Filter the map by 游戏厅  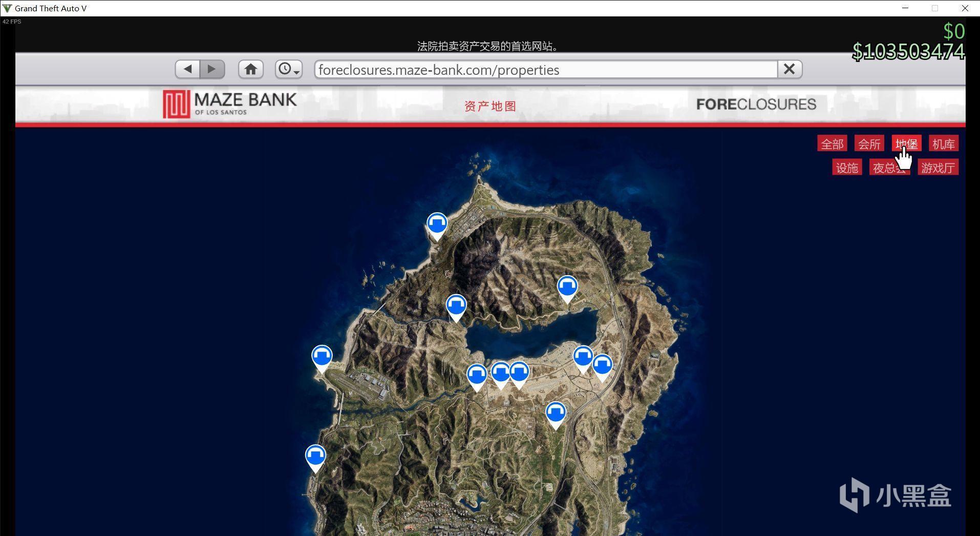[x=938, y=168]
